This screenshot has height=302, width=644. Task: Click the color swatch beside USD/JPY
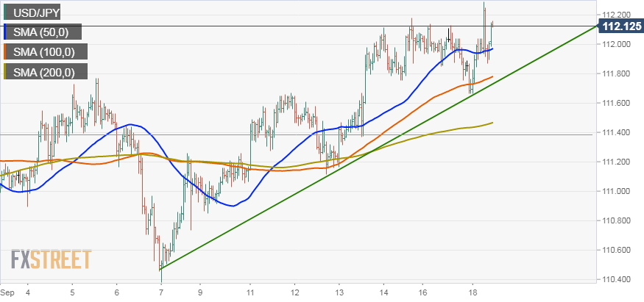point(7,12)
